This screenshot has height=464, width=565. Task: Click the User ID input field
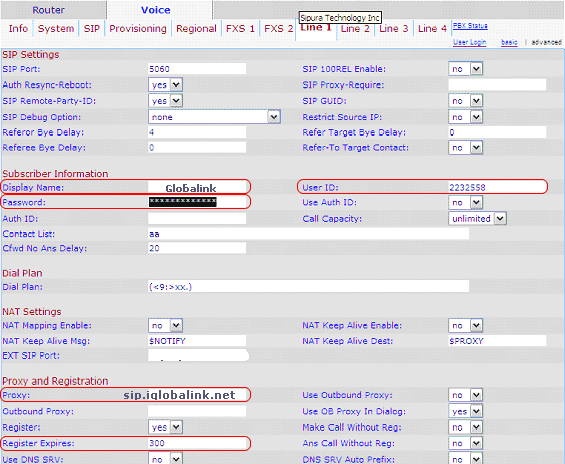click(497, 187)
